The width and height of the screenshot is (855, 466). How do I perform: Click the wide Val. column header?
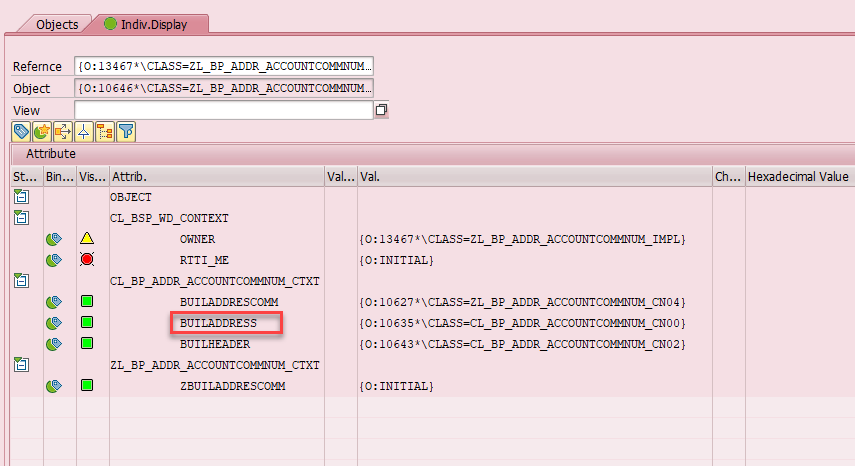pyautogui.click(x=535, y=177)
